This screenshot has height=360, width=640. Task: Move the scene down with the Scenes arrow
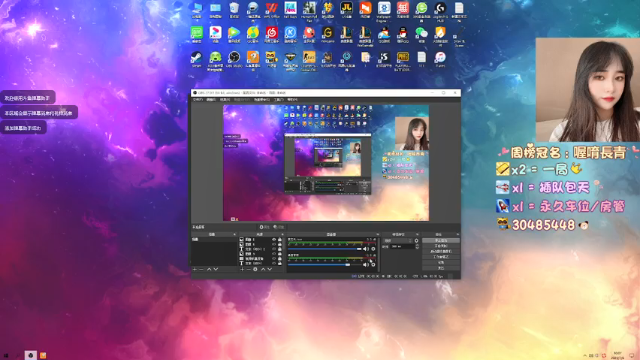216,269
